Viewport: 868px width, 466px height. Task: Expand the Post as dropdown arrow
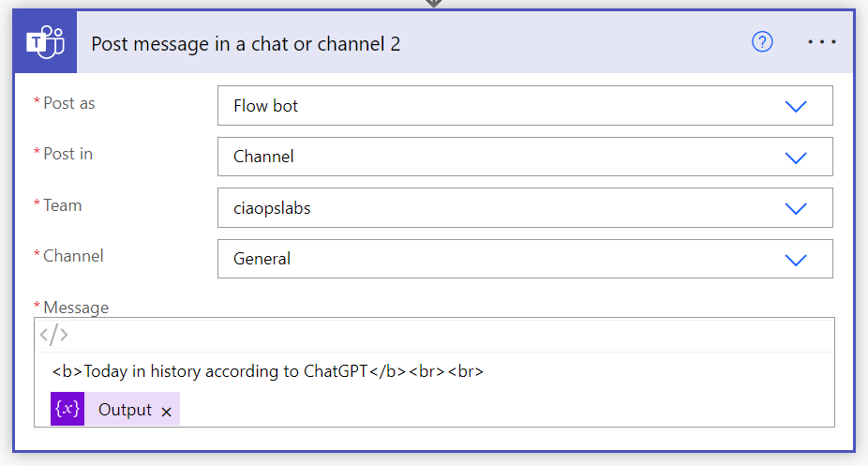click(795, 106)
